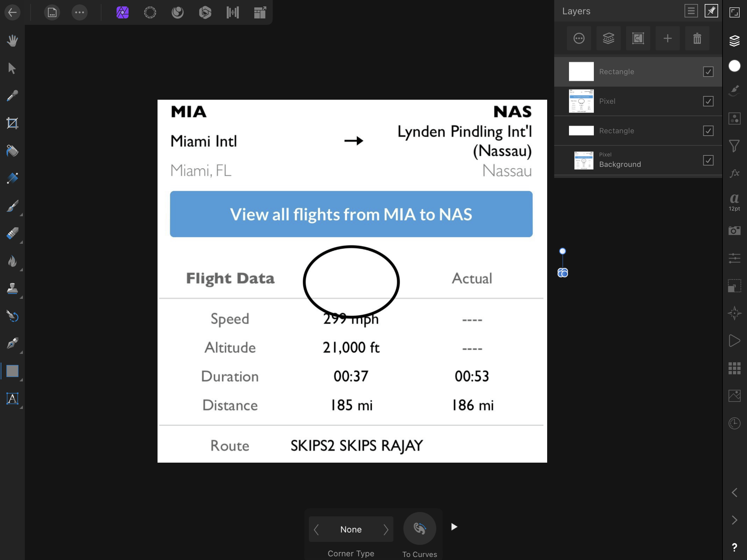
Task: Open the Navigator compass studio
Action: pos(735,313)
